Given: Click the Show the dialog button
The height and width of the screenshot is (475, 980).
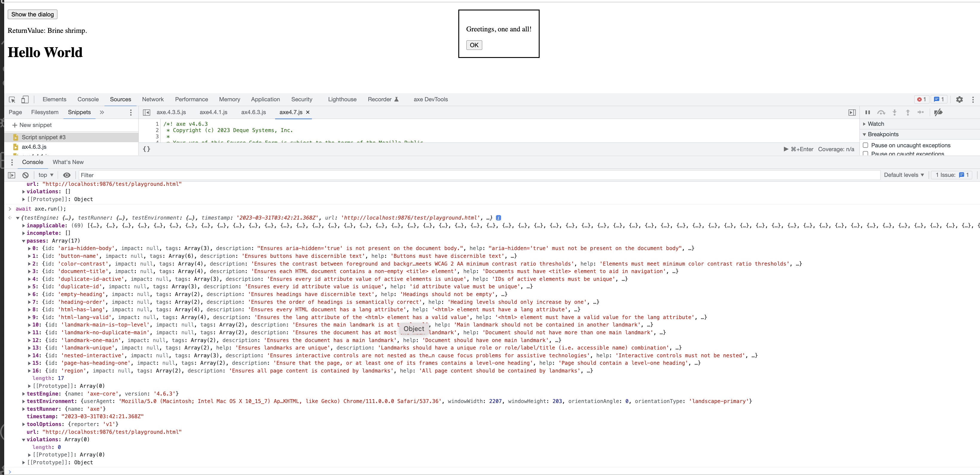Looking at the screenshot, I should 32,14.
